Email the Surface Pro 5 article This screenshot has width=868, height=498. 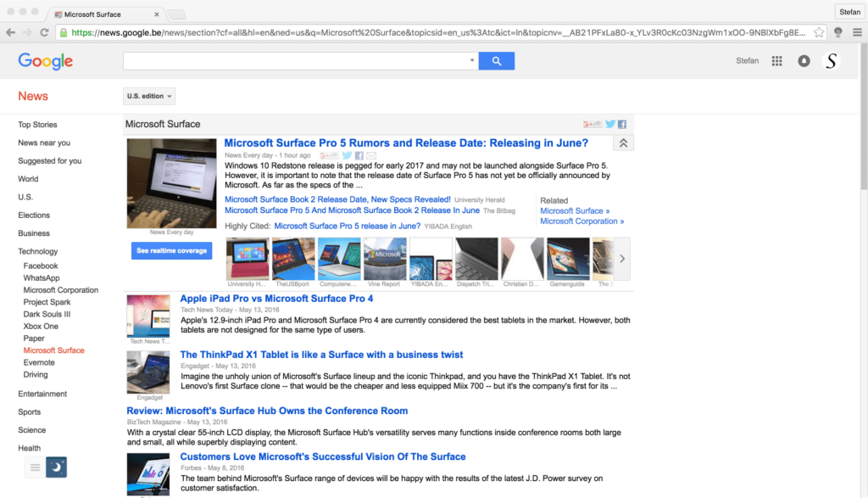pyautogui.click(x=371, y=156)
